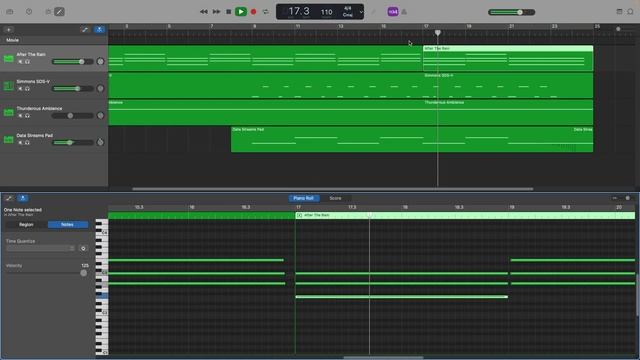Mute the Data Streams Pad track
Screen dimensions: 640x360
[20, 142]
